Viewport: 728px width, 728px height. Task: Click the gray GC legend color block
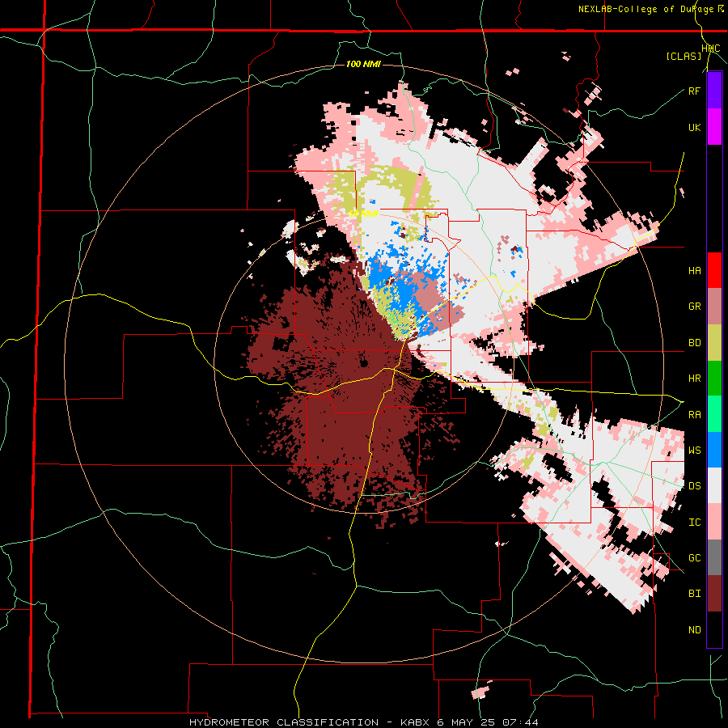714,557
